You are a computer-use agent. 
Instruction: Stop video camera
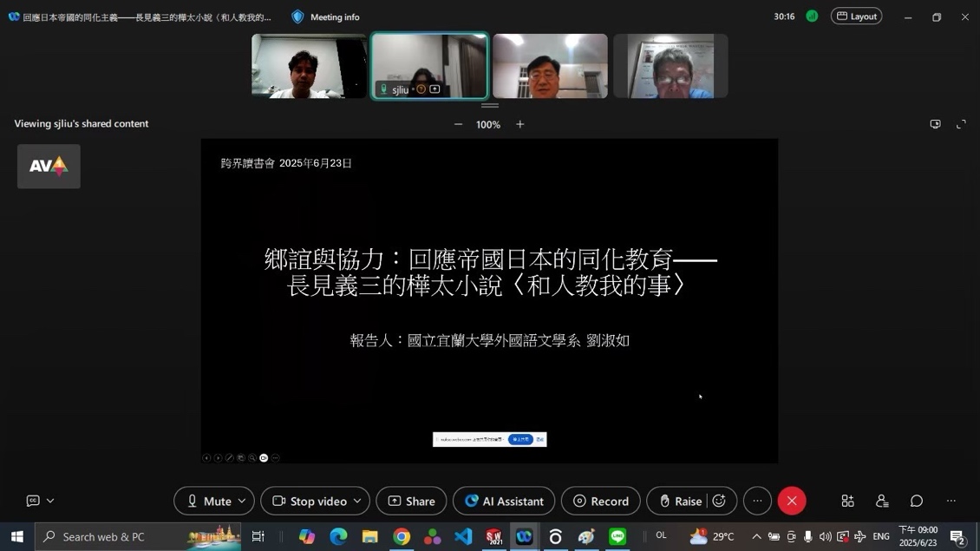[309, 501]
